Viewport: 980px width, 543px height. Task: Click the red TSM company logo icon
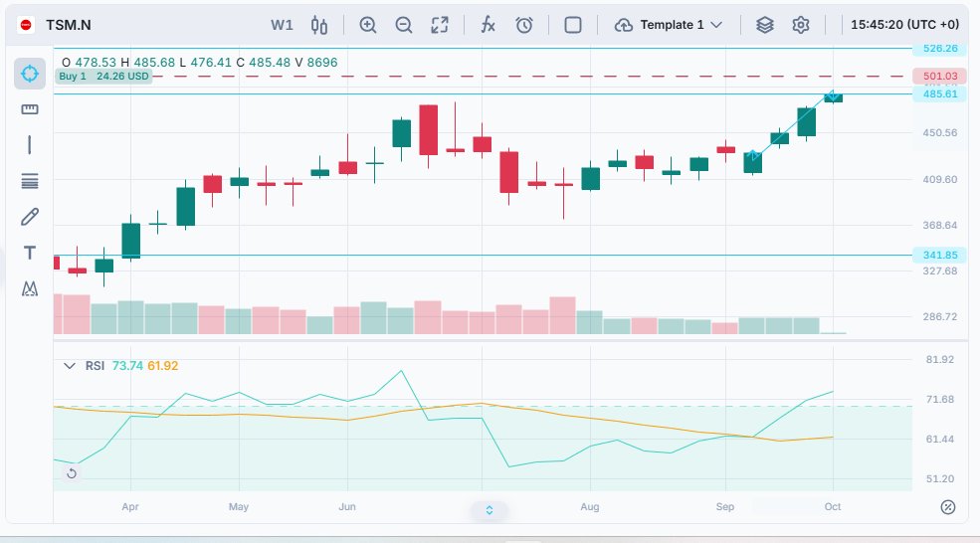(26, 25)
